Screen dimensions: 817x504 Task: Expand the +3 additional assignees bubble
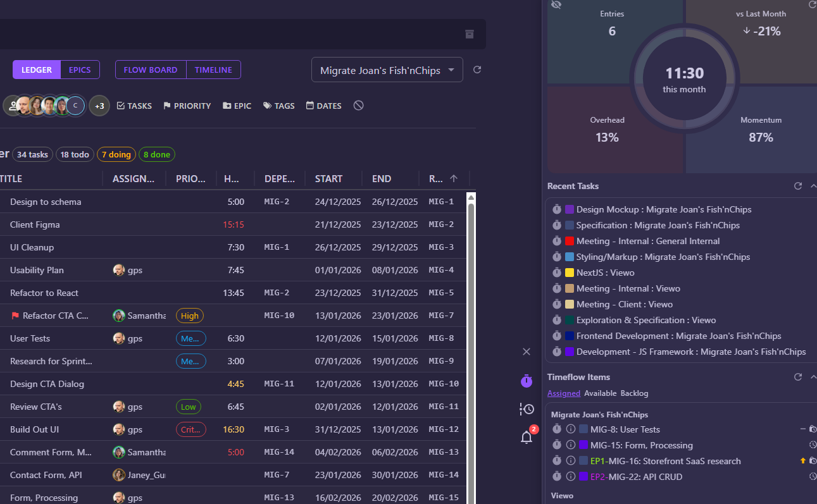click(x=99, y=106)
